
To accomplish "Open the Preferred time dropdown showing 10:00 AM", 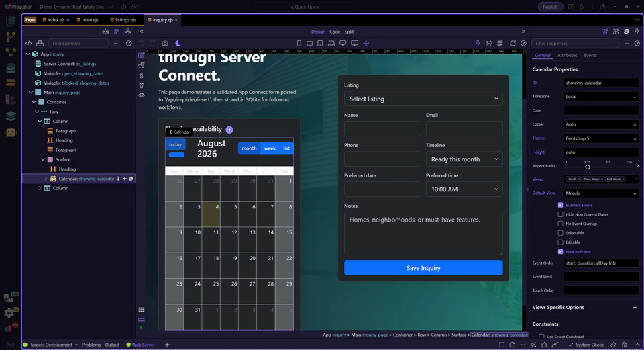I will (x=464, y=189).
